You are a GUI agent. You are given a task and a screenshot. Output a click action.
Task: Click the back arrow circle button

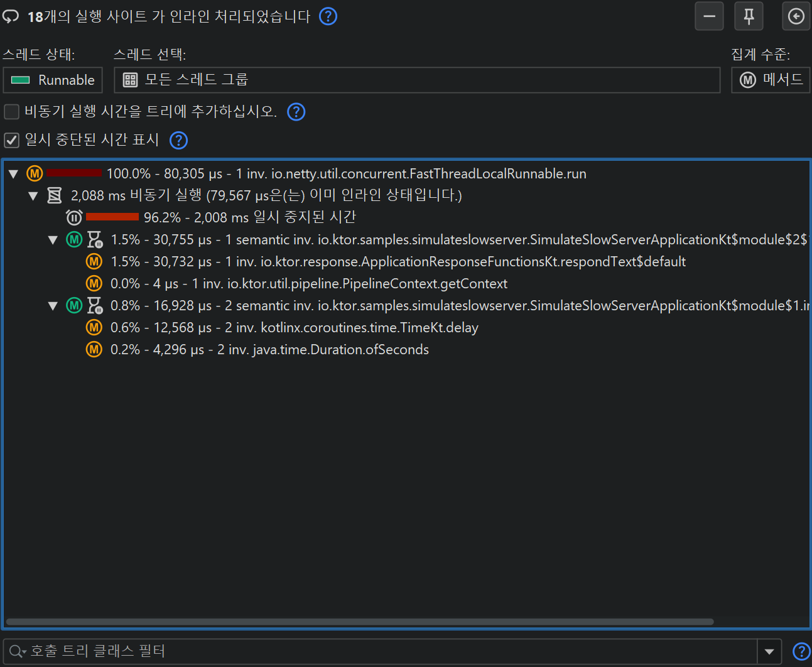(x=796, y=16)
